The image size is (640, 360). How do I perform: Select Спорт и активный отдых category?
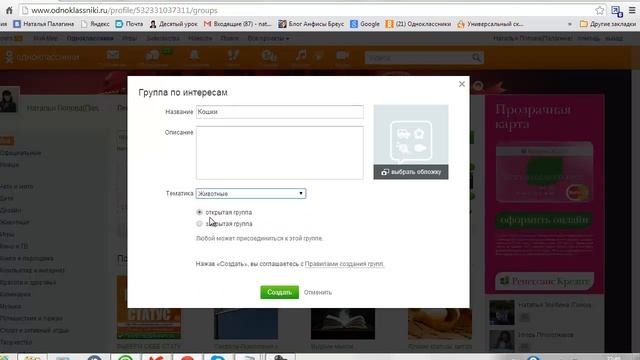coord(35,330)
